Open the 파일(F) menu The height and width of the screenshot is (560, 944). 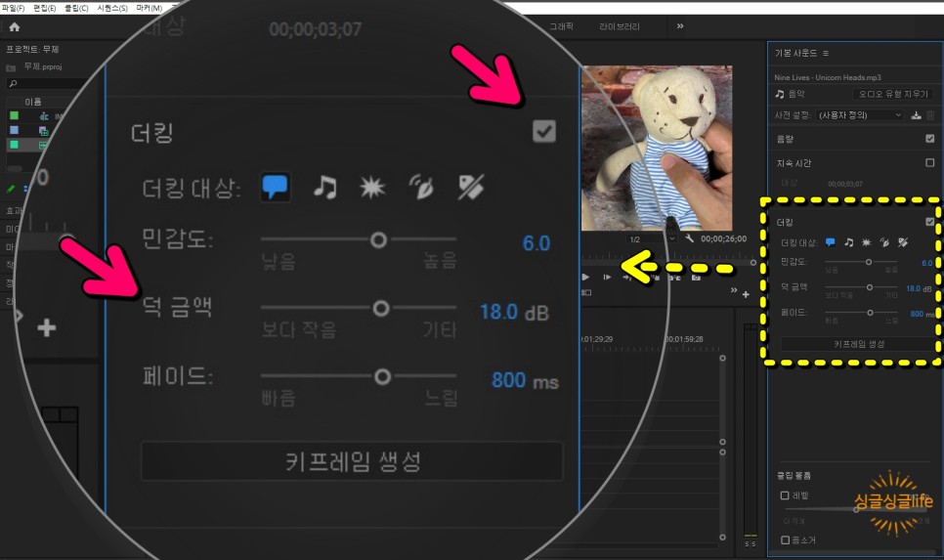(13, 8)
